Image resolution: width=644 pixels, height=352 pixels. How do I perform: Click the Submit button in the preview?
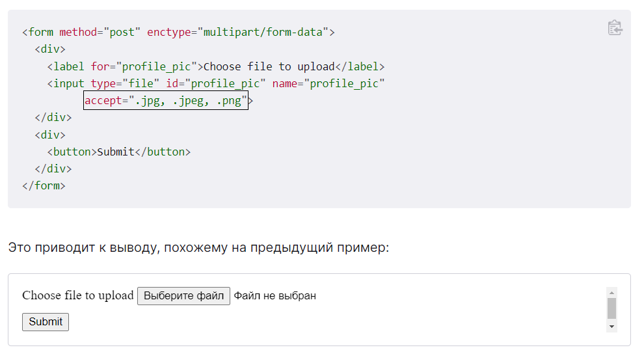click(46, 321)
